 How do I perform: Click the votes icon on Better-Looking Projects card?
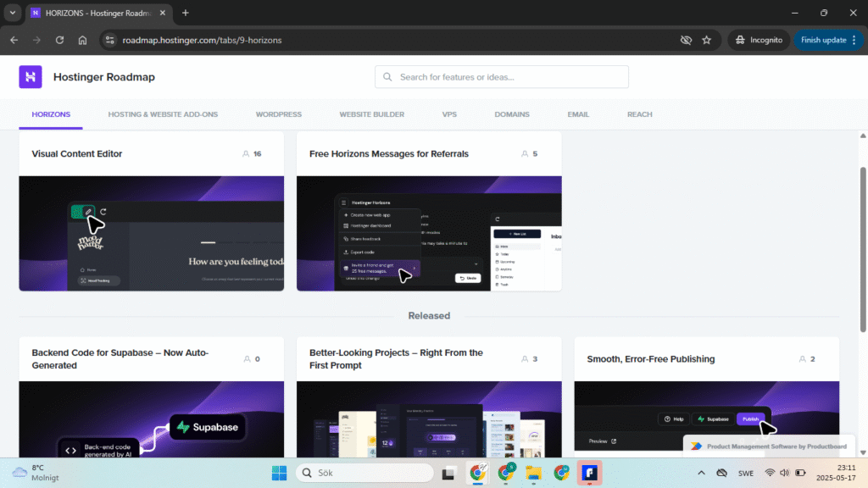coord(524,359)
